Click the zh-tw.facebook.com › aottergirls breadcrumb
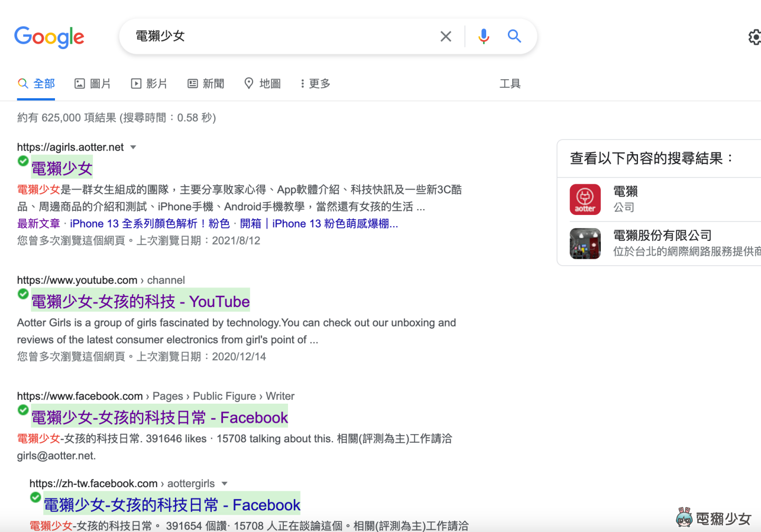 122,483
